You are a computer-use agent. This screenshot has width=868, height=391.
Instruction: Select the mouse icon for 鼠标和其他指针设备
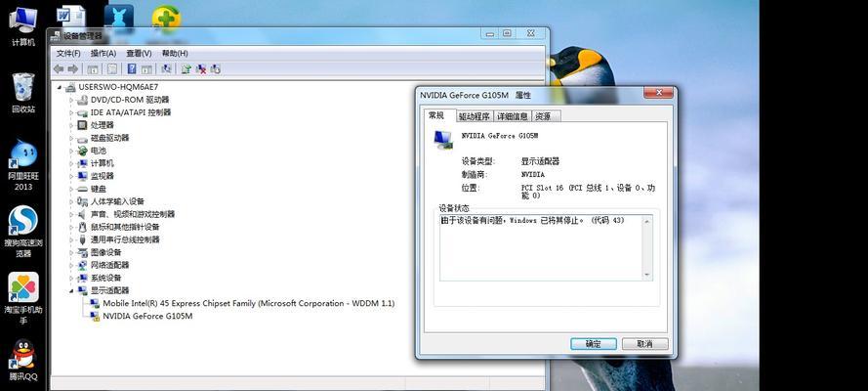tap(82, 227)
